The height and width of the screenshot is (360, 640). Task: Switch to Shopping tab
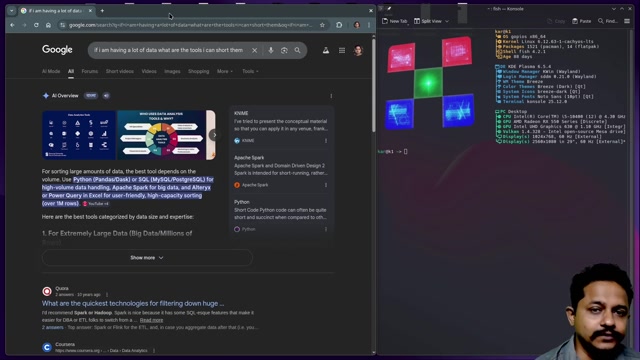tap(198, 71)
